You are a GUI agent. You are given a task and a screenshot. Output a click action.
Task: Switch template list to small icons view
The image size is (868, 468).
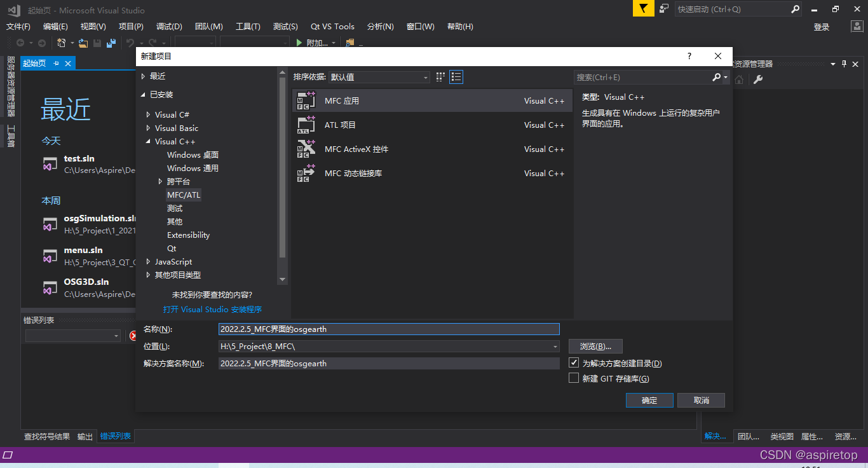[x=441, y=77]
